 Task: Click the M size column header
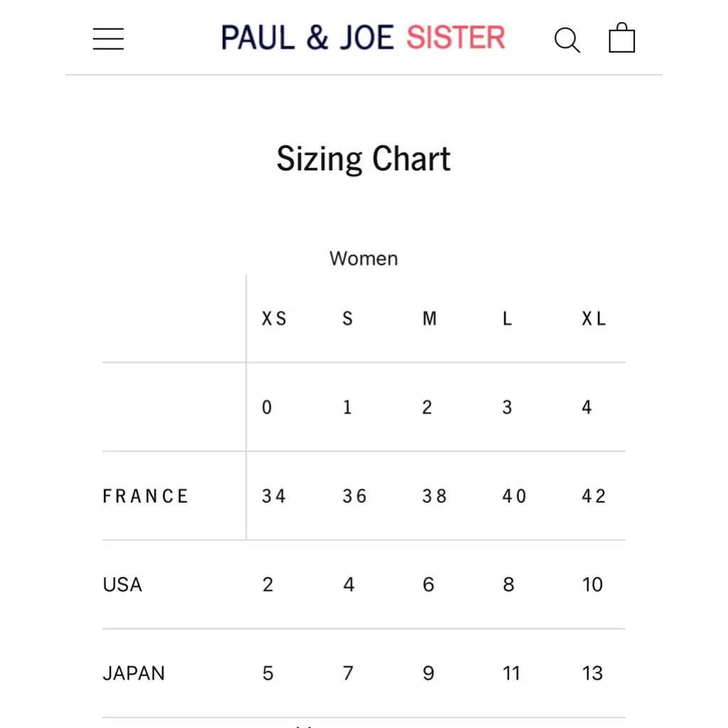pos(429,319)
